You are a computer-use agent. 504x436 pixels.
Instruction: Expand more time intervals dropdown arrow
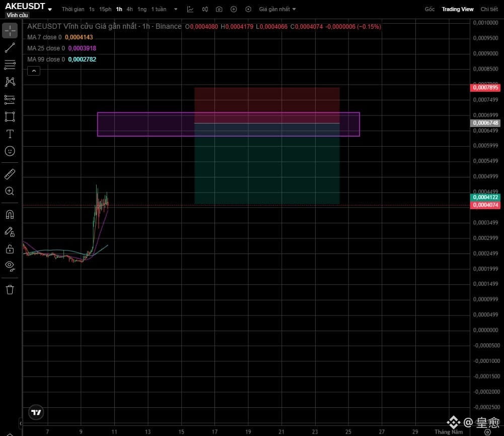point(176,10)
